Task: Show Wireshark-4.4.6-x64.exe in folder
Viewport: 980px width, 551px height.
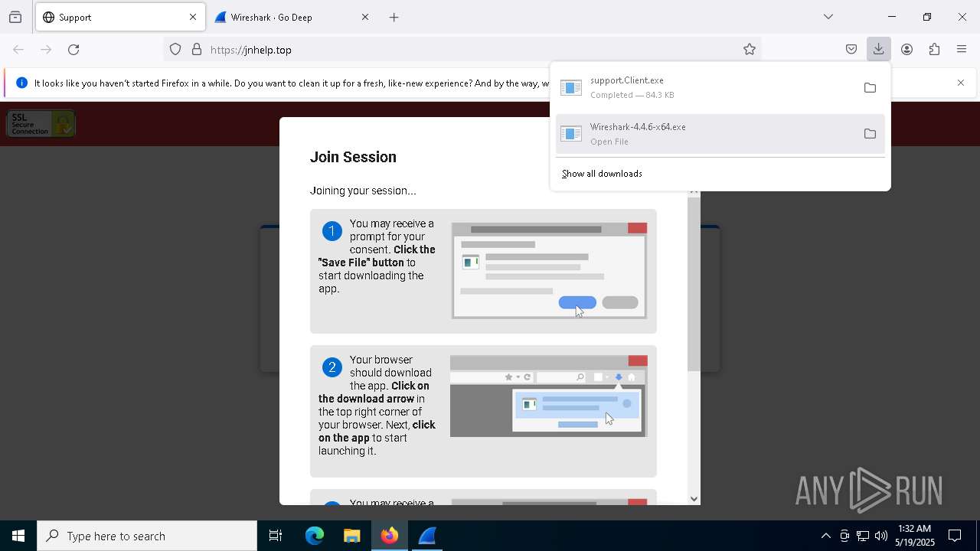Action: coord(870,134)
